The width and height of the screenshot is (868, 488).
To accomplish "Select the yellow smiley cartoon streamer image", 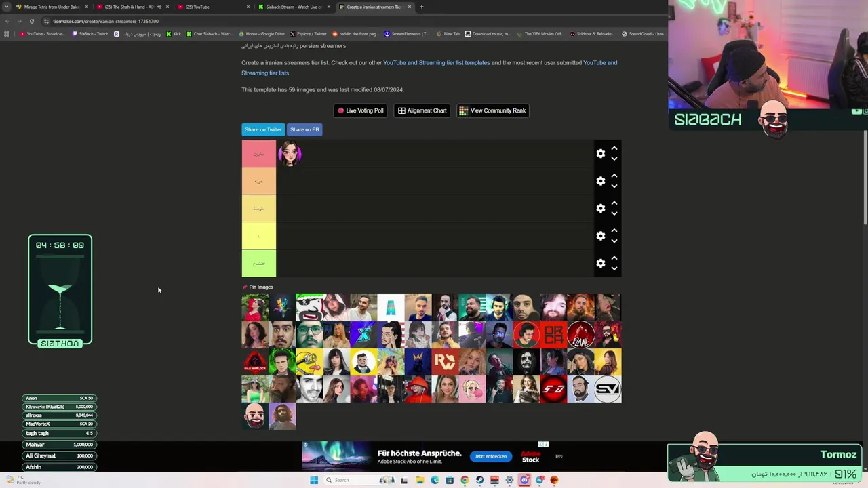I will [309, 362].
